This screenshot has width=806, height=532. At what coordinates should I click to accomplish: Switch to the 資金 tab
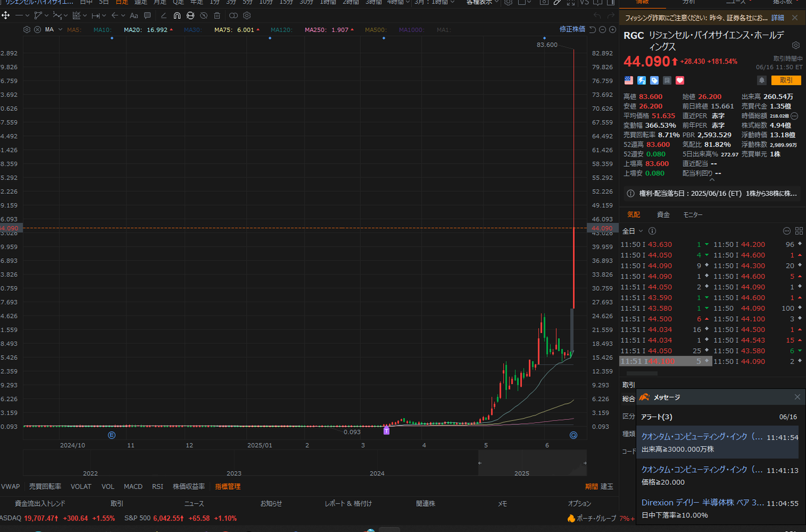point(663,215)
